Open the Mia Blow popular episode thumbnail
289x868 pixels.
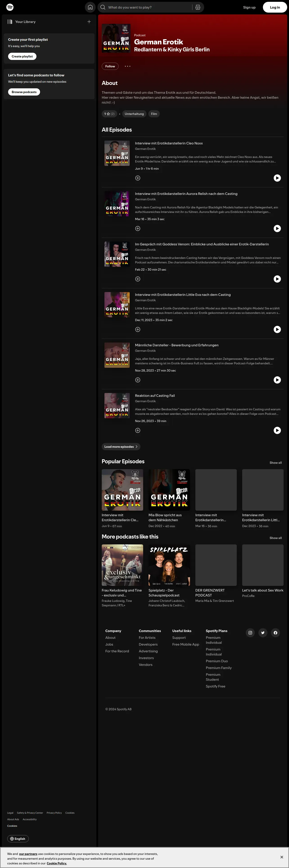[x=169, y=490]
